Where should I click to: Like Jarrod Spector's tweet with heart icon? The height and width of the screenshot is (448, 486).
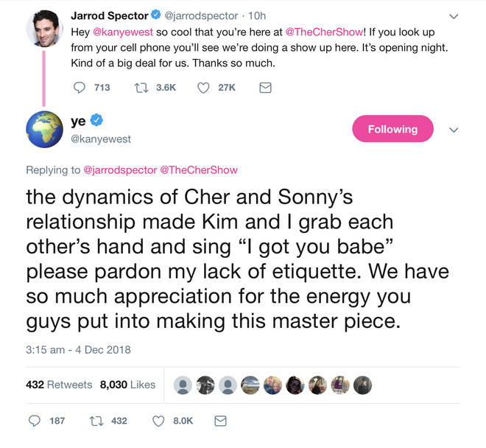(x=203, y=88)
